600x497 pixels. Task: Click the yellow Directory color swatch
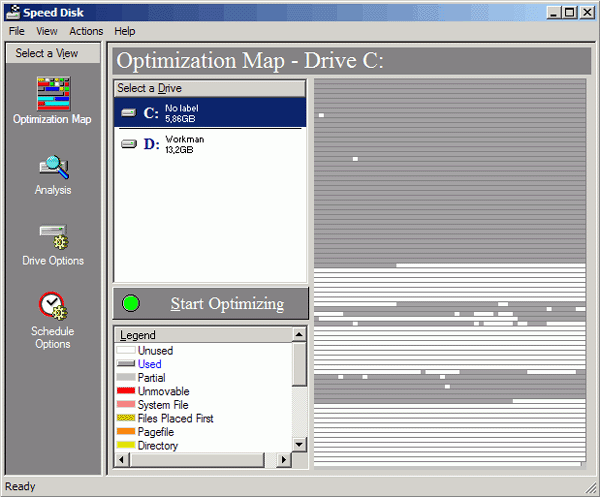click(x=126, y=446)
